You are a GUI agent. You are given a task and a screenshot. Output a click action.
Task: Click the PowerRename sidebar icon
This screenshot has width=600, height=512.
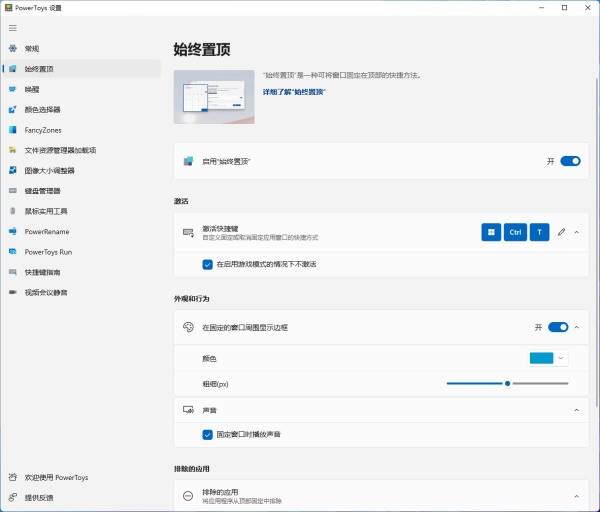[x=13, y=231]
